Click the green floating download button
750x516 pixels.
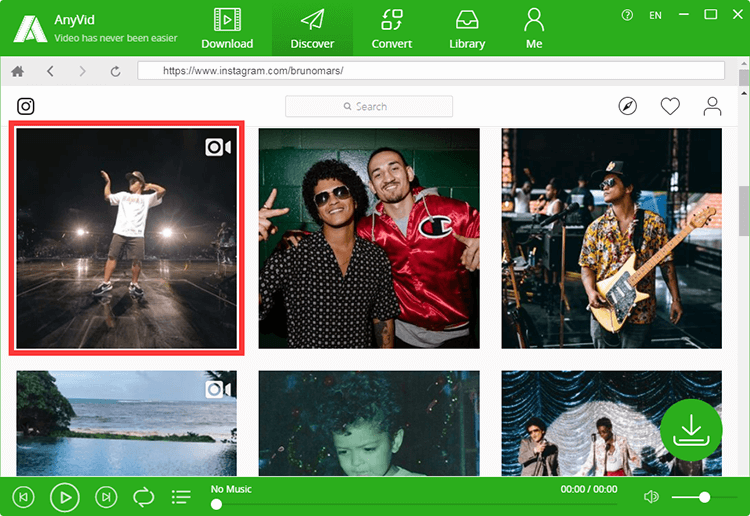pyautogui.click(x=691, y=430)
